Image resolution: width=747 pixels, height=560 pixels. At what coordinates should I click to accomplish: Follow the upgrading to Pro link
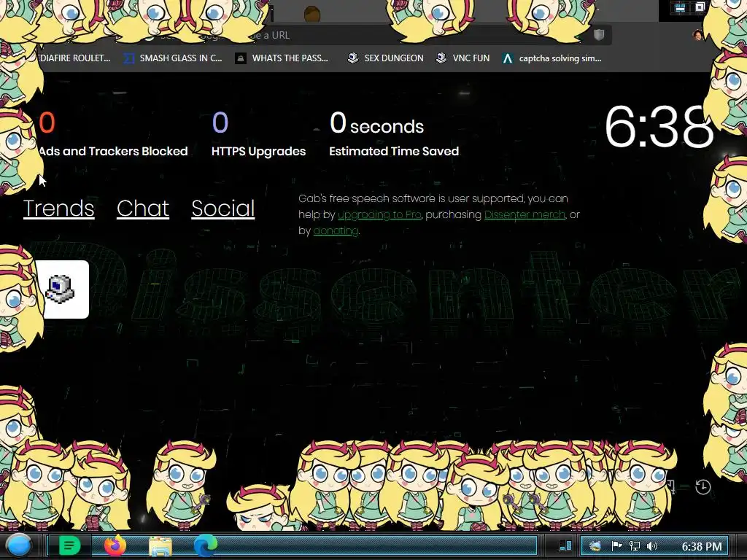(x=379, y=215)
